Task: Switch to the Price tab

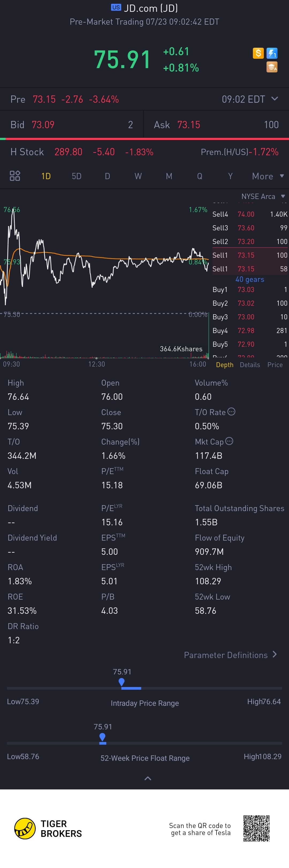Action: point(275,365)
